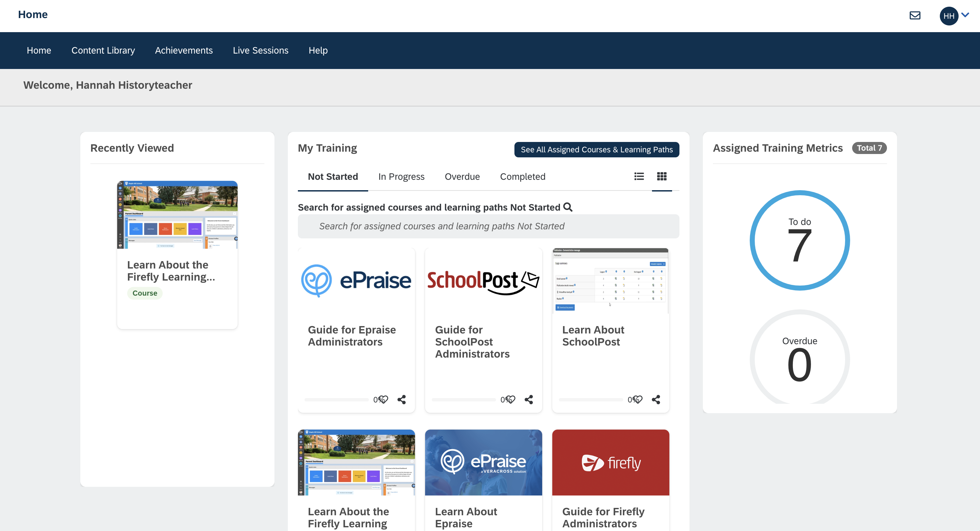Share Guide for SchoolPost Administrators

(x=528, y=399)
